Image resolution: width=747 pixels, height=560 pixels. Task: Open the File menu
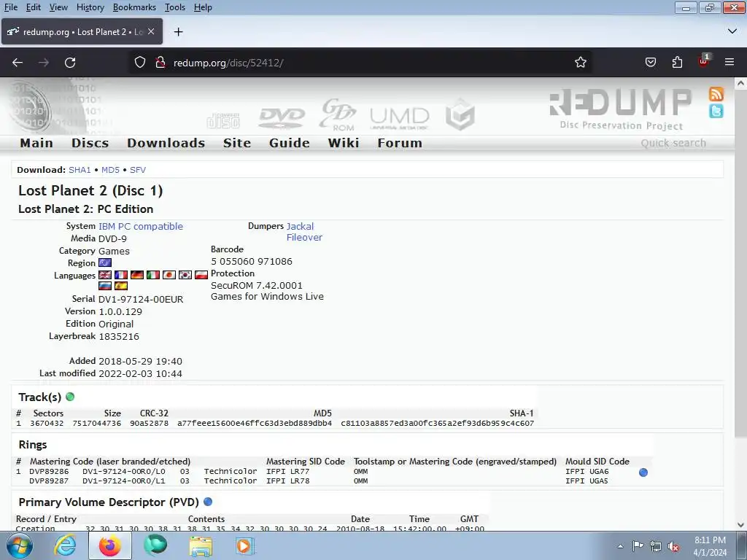[10, 7]
